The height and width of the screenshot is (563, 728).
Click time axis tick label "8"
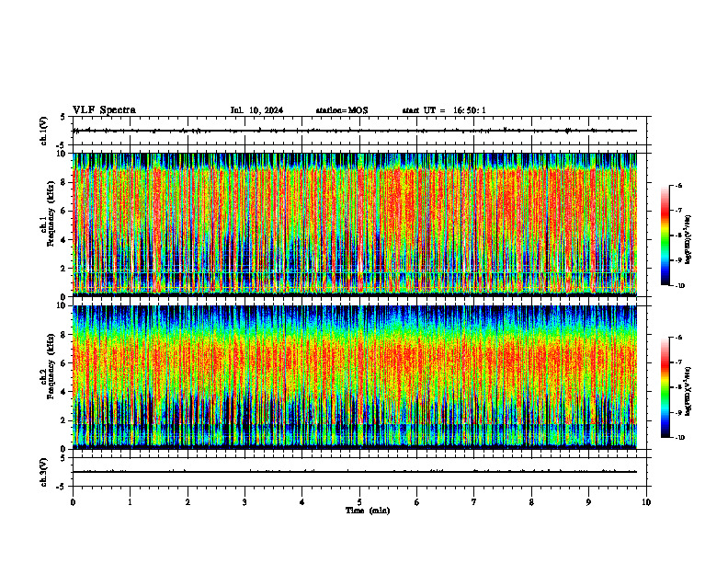(x=531, y=502)
